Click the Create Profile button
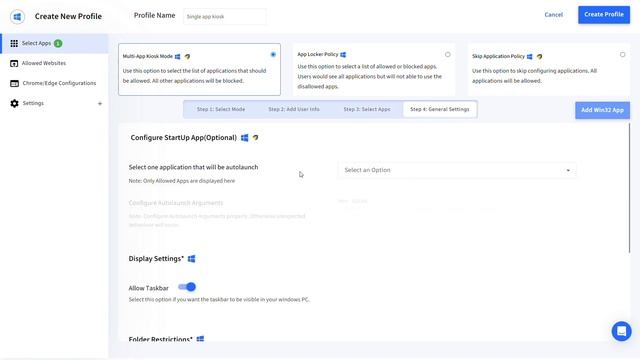 click(604, 15)
